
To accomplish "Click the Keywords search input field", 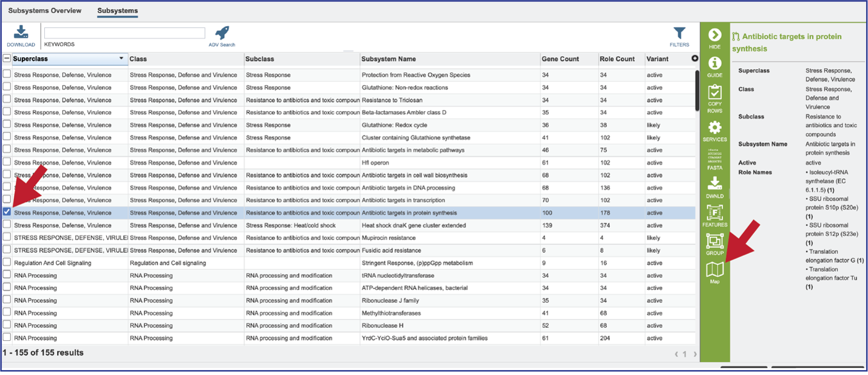I will point(124,33).
